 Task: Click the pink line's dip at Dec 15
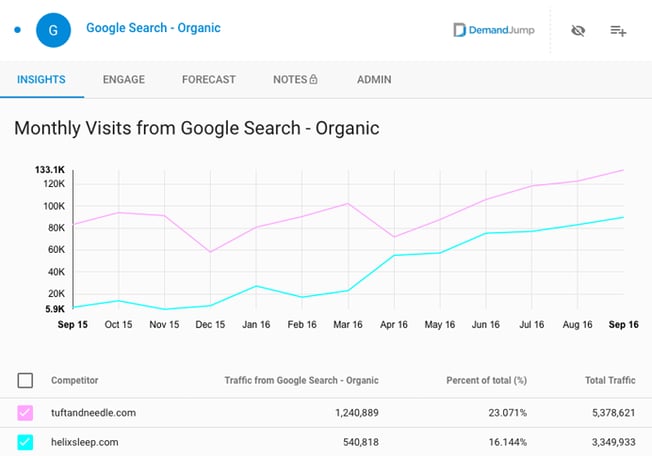pos(210,252)
